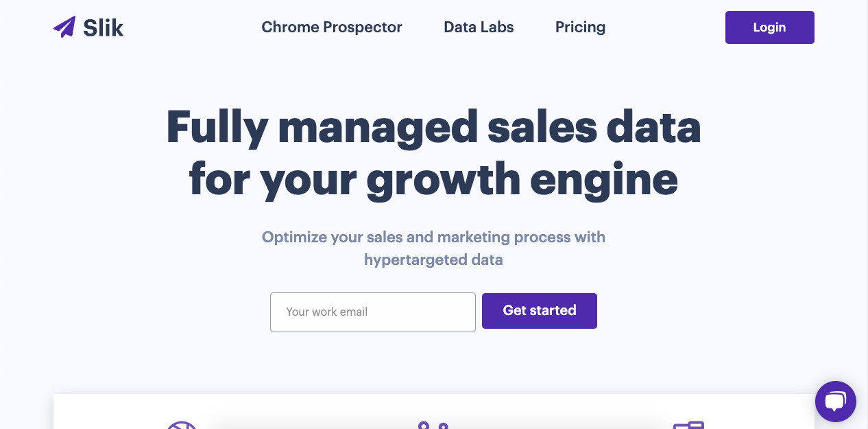Open the chat bubble widget
868x429 pixels.
coord(836,402)
